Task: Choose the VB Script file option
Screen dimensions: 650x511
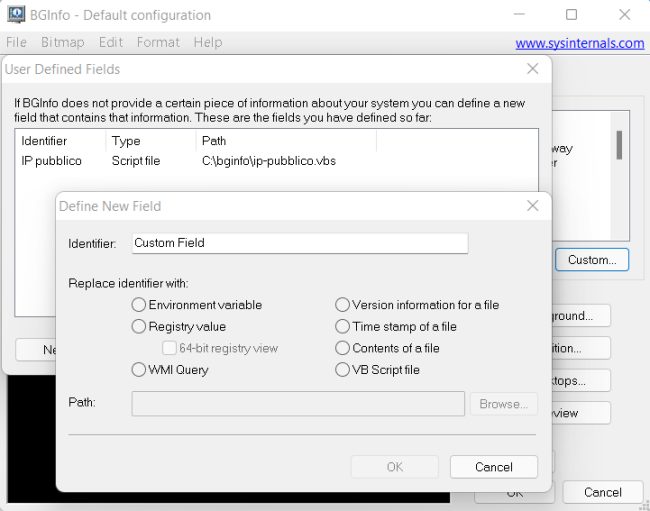Action: pos(343,370)
